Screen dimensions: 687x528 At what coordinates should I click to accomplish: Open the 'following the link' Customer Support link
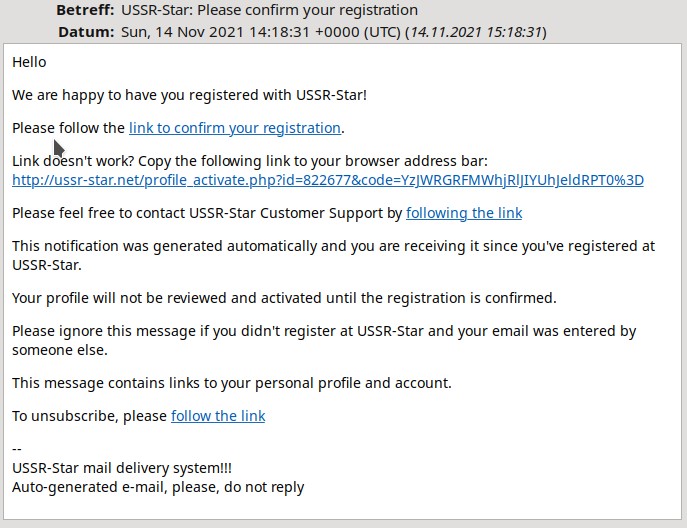pos(464,213)
